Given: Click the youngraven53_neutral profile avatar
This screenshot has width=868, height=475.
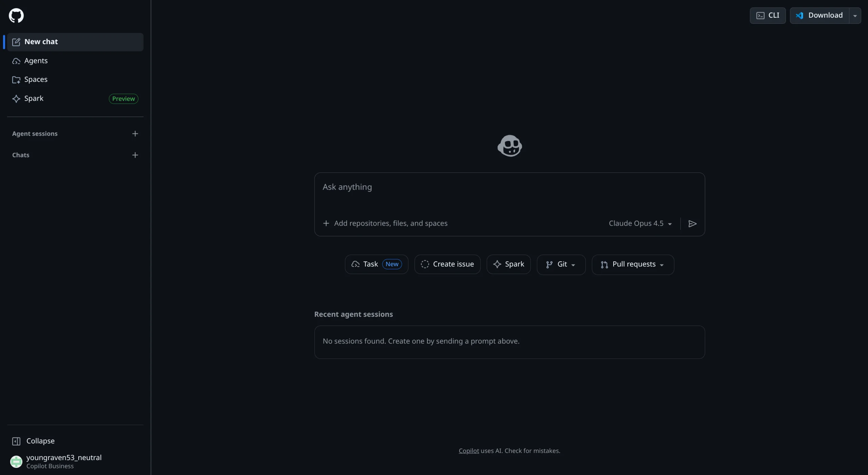Looking at the screenshot, I should coord(16,461).
